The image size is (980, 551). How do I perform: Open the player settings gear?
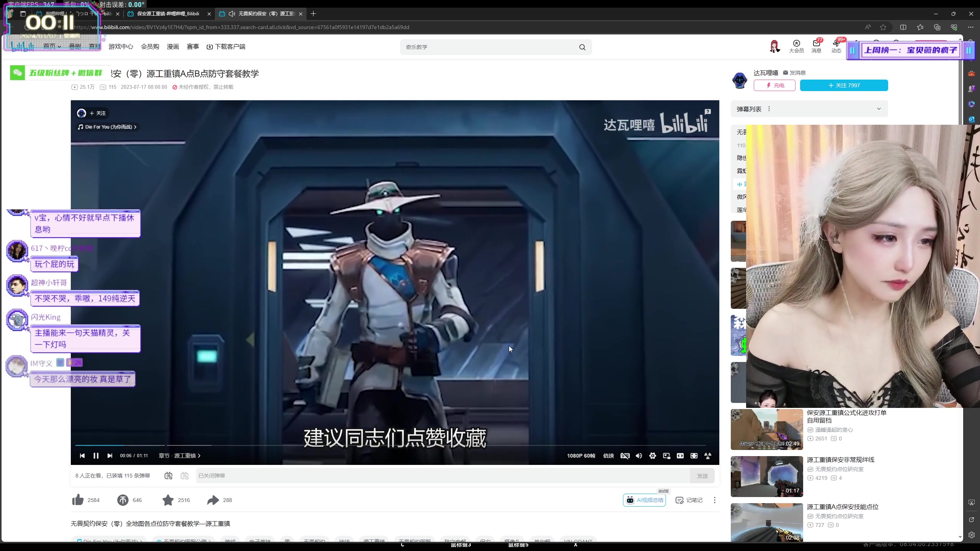click(x=653, y=456)
